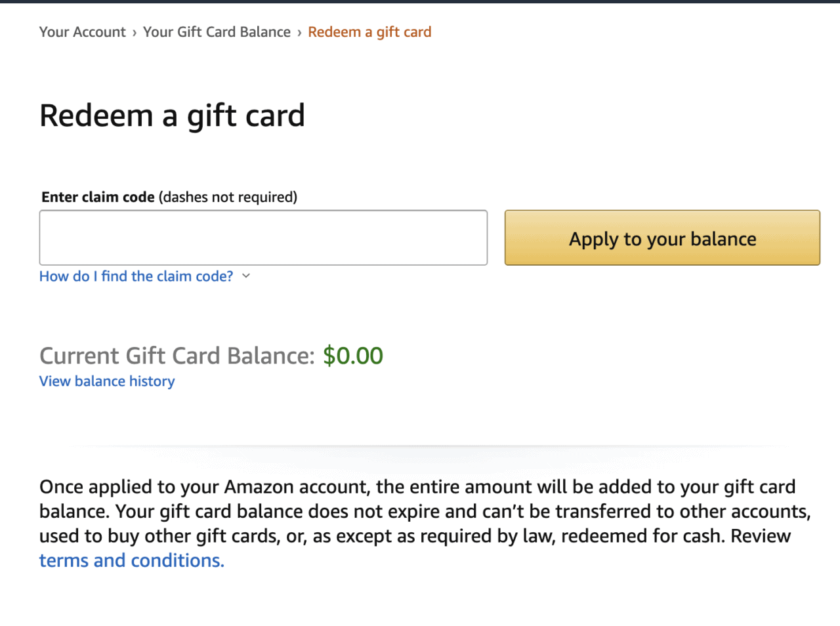Click the Enter claim code label
This screenshot has width=840, height=626.
point(97,197)
